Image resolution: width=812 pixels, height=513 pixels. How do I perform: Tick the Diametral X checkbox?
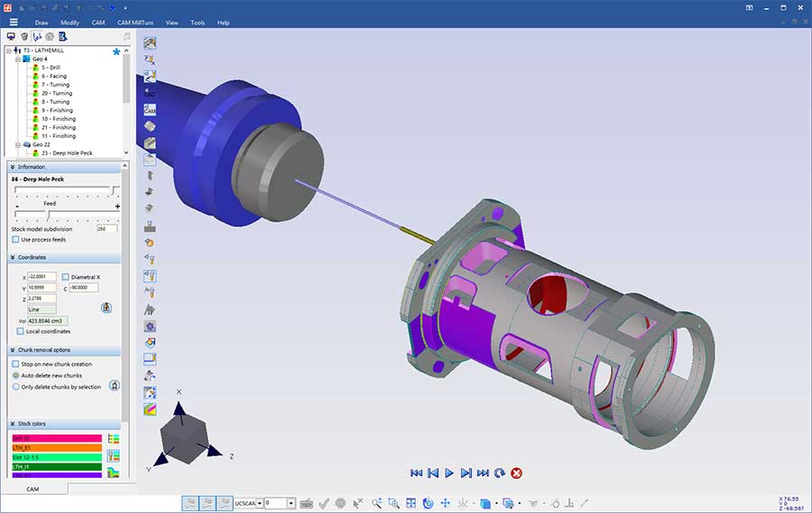click(65, 277)
